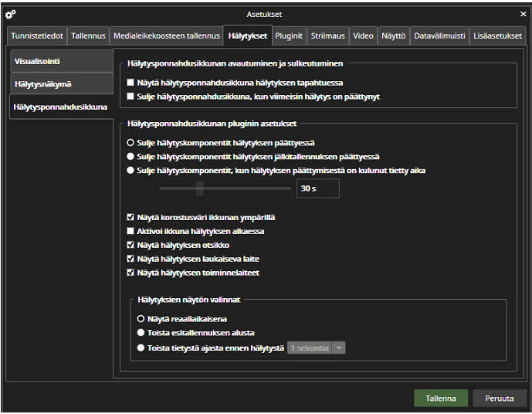532x414 pixels.
Task: Open the Tallennus tab
Action: click(x=89, y=36)
